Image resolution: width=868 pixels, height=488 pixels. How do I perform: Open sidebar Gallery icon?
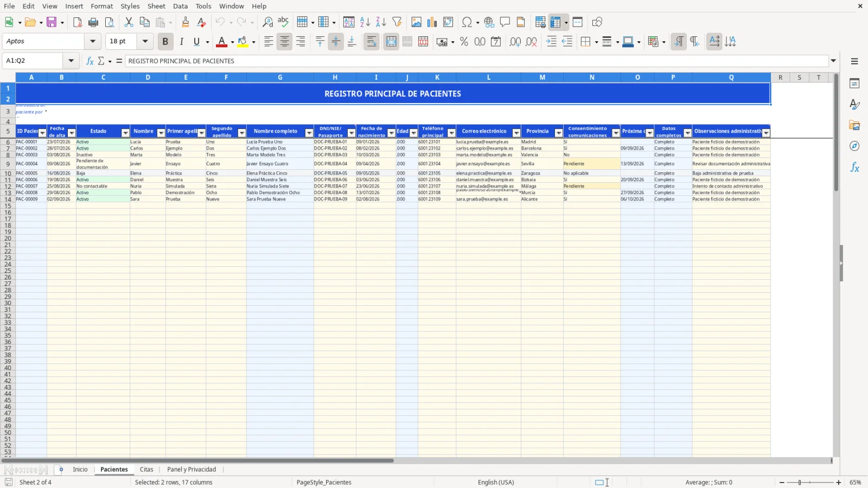854,125
